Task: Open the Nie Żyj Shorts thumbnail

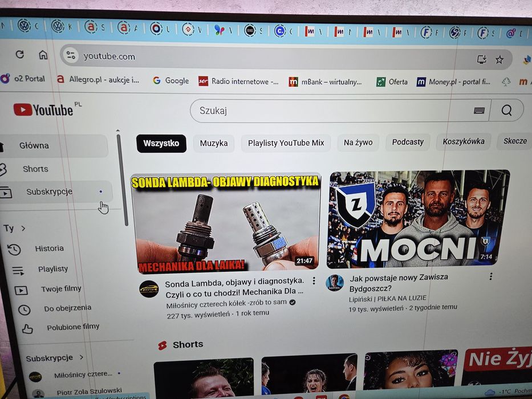Action: click(497, 367)
